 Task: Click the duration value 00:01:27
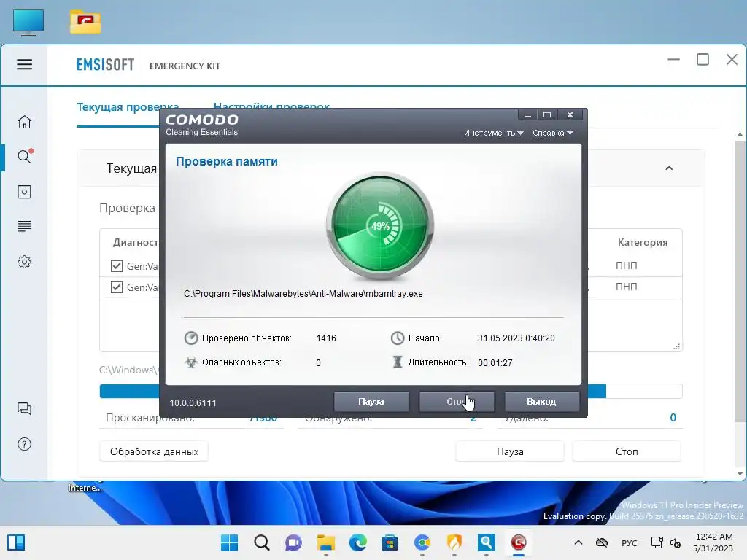point(495,363)
